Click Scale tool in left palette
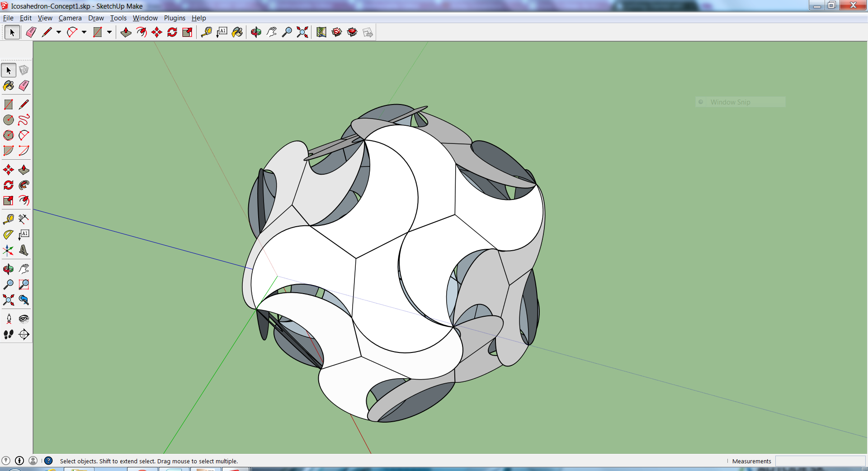 click(x=9, y=200)
